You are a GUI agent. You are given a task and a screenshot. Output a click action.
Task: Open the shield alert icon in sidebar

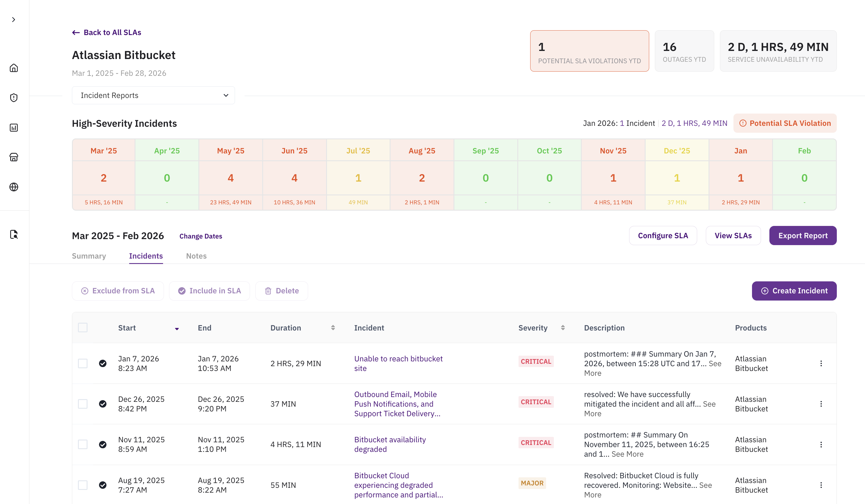point(14,98)
